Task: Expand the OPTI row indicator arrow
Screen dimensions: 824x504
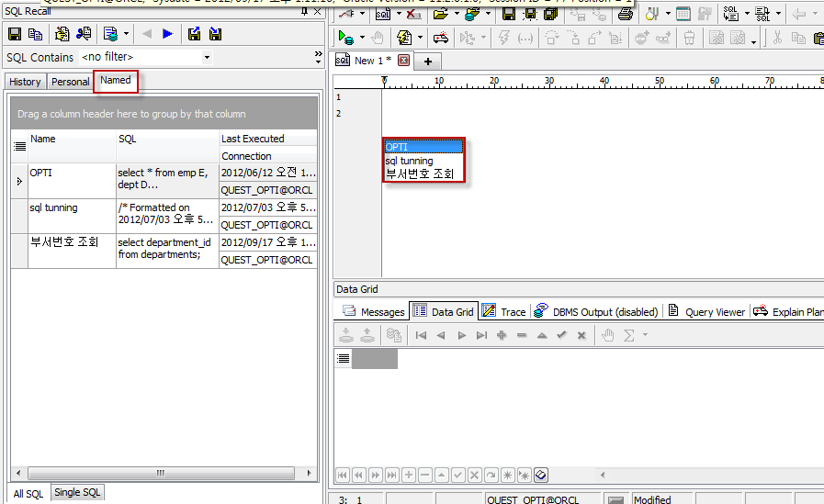Action: [x=19, y=182]
